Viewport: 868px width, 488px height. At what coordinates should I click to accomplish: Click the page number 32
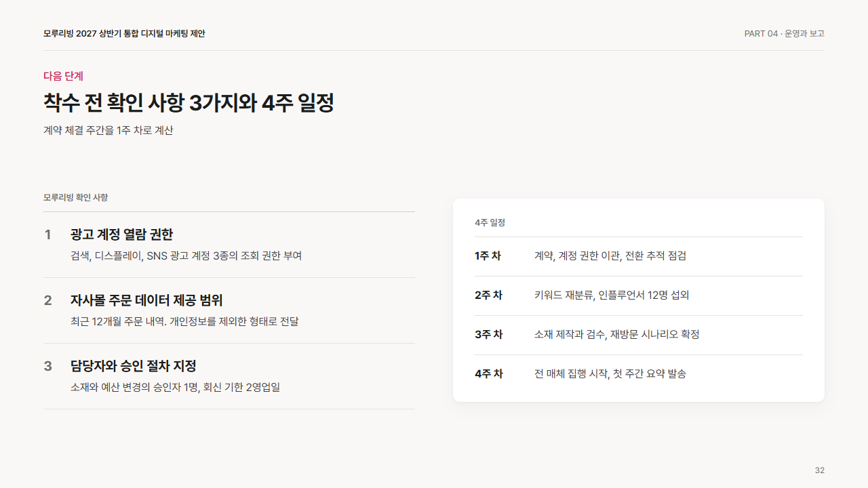(x=820, y=470)
